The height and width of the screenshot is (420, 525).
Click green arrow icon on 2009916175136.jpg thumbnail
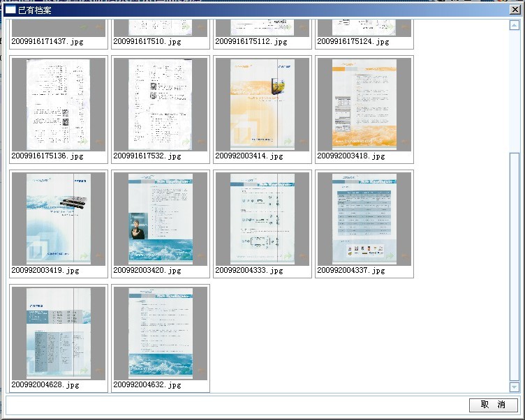83,142
